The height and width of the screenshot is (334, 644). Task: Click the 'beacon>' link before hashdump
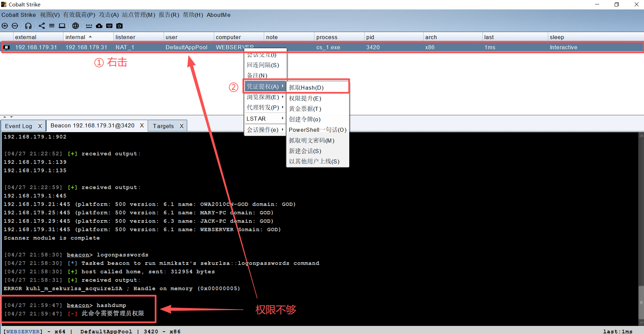coord(80,305)
